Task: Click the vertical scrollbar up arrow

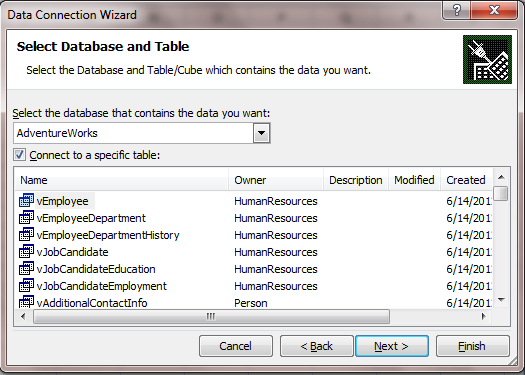Action: [501, 177]
